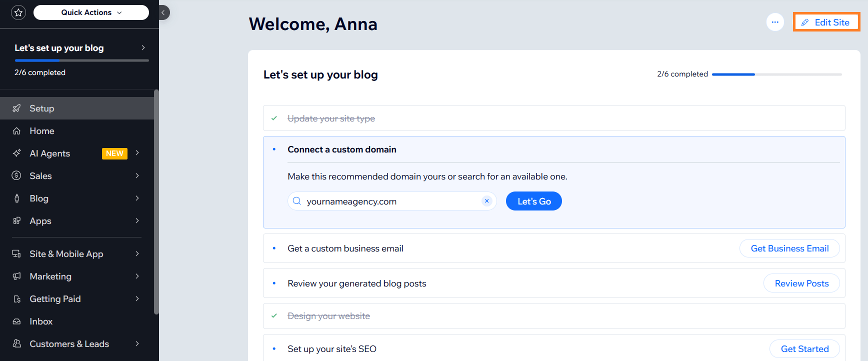The width and height of the screenshot is (868, 361).
Task: Click the Sales dollar icon
Action: (16, 175)
